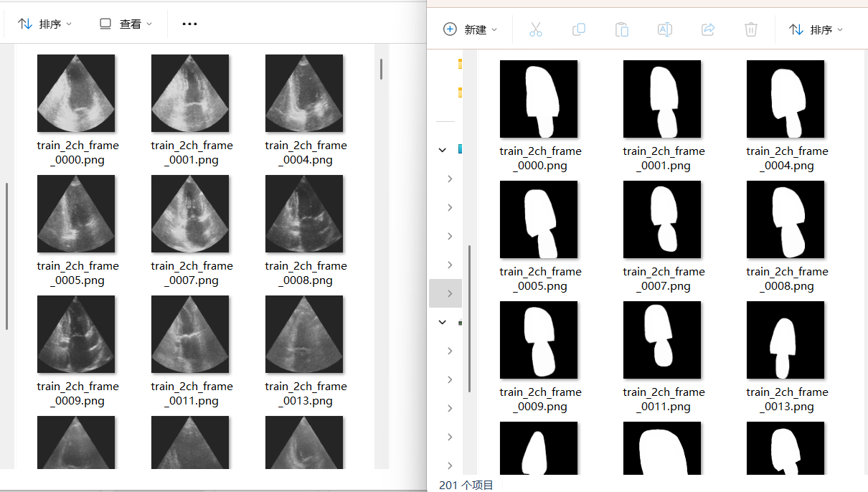Select ultrasound thumbnail train_2ch_frame_0011.png in left window
The height and width of the screenshot is (492, 868).
(190, 334)
